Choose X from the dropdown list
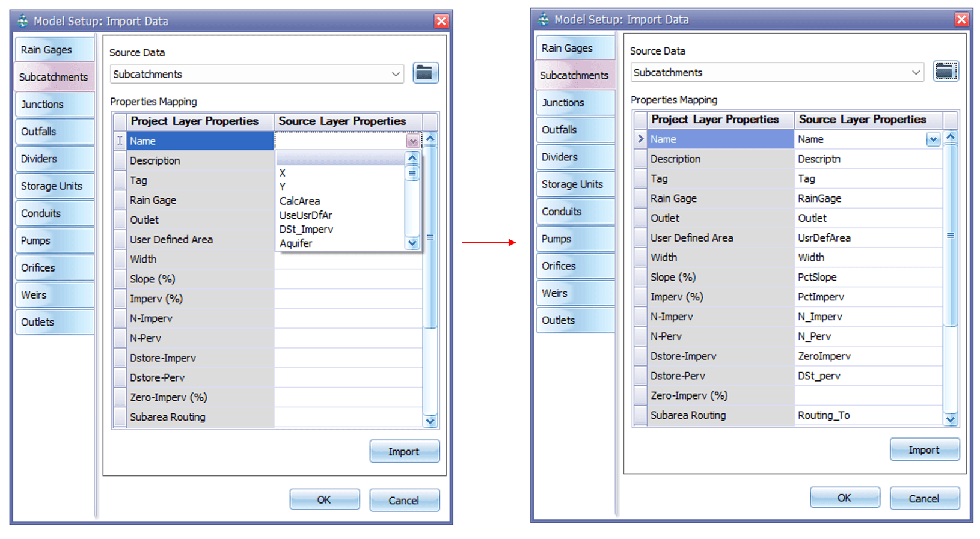 tap(341, 173)
